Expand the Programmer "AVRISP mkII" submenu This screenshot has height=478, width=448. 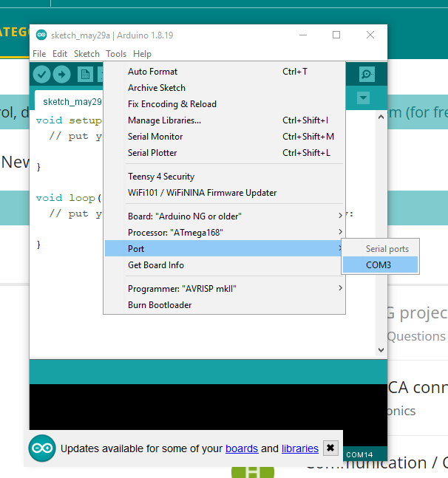tap(224, 289)
